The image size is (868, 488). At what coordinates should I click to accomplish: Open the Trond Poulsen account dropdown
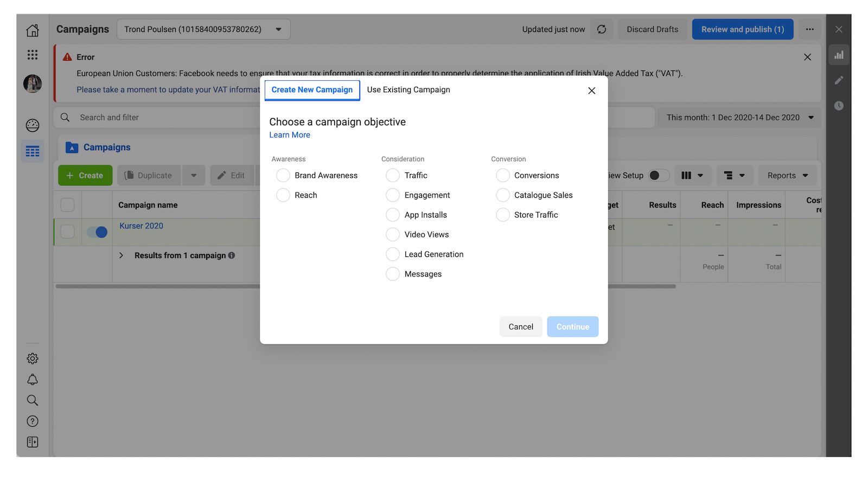point(203,29)
